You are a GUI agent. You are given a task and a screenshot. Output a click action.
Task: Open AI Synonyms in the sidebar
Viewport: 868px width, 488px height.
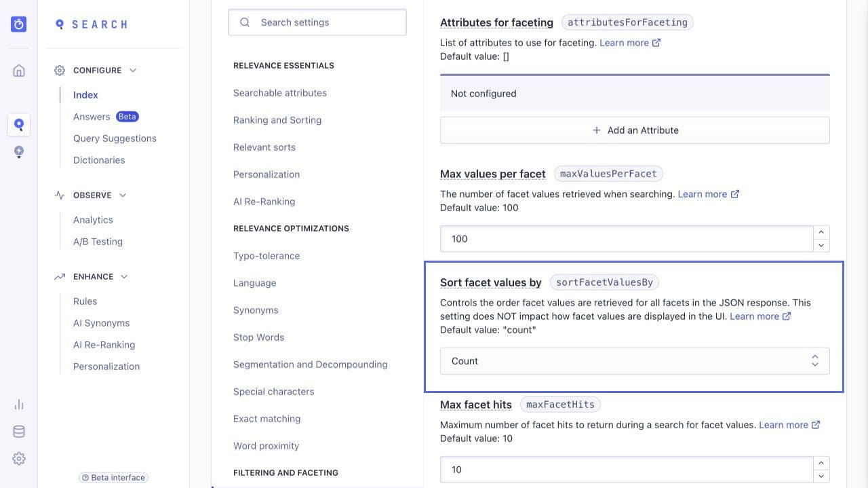tap(101, 323)
